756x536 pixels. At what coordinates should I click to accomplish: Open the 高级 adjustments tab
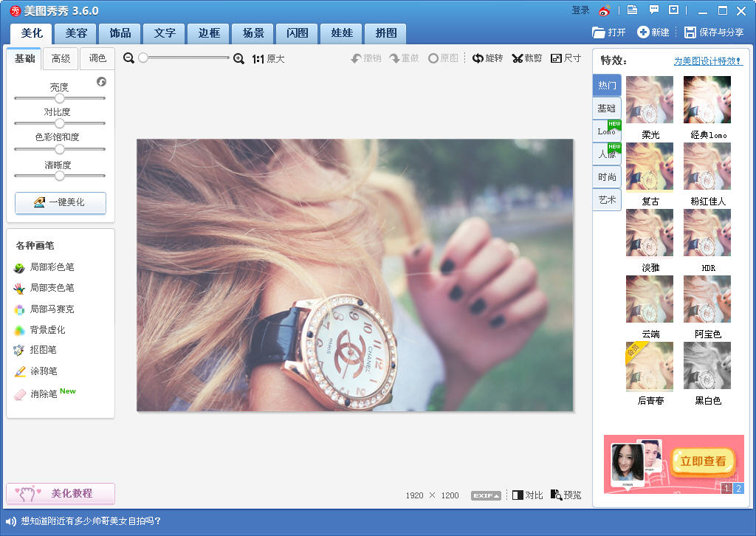point(61,59)
